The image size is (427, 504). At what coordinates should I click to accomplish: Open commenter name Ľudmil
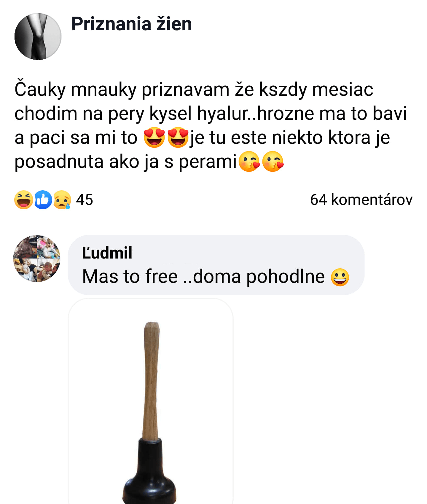click(x=107, y=253)
